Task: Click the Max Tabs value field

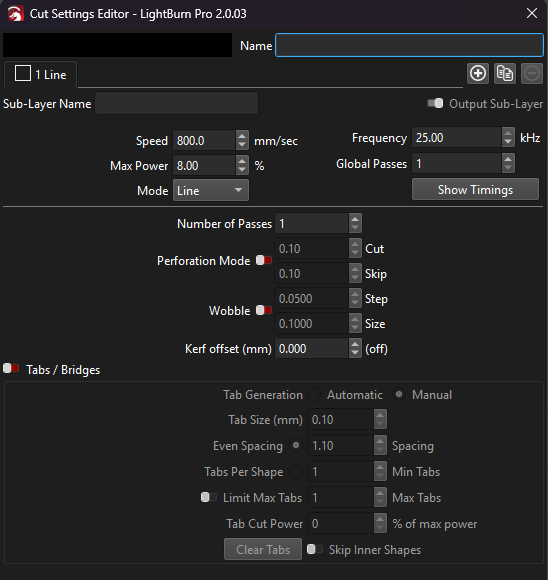Action: [x=341, y=497]
